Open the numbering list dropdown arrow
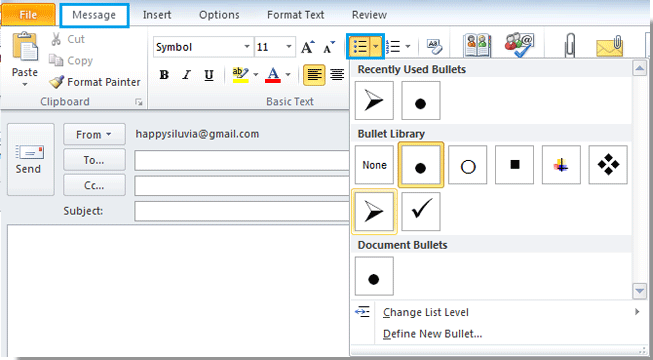 coord(408,47)
